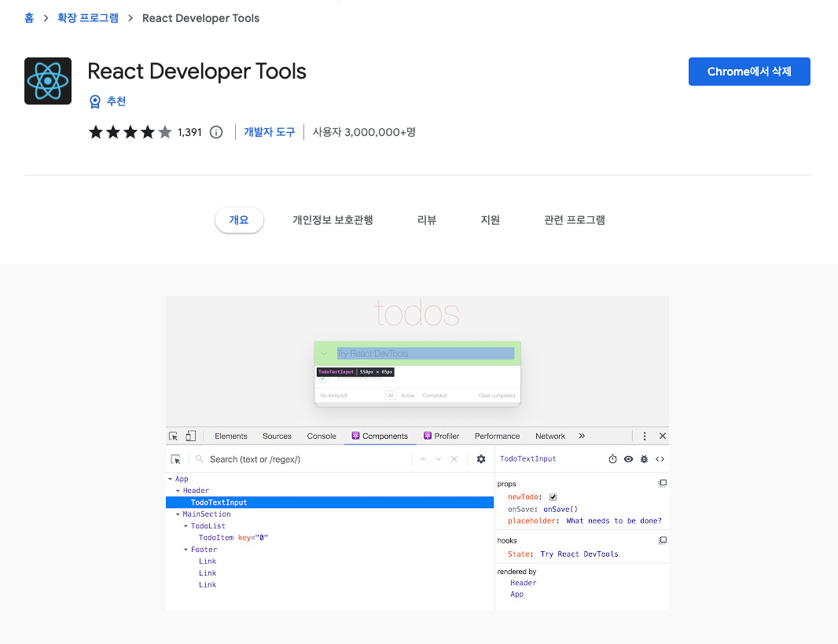Open the rating info circle icon
Screen dimensions: 838x644
(x=216, y=132)
